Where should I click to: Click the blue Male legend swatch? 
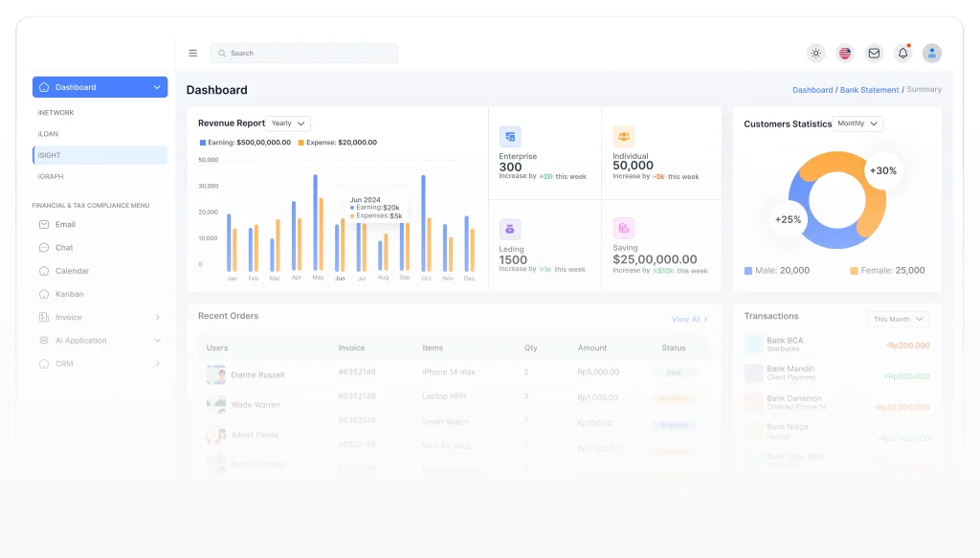[748, 271]
